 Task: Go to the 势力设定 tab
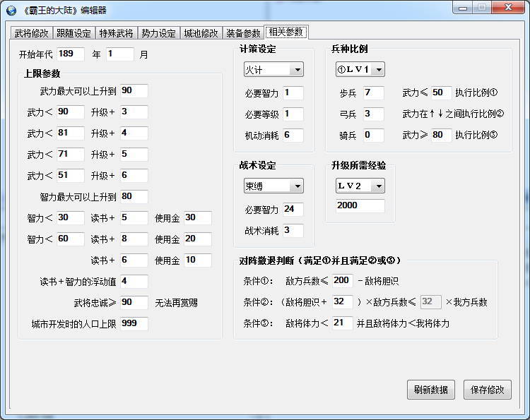pos(158,33)
